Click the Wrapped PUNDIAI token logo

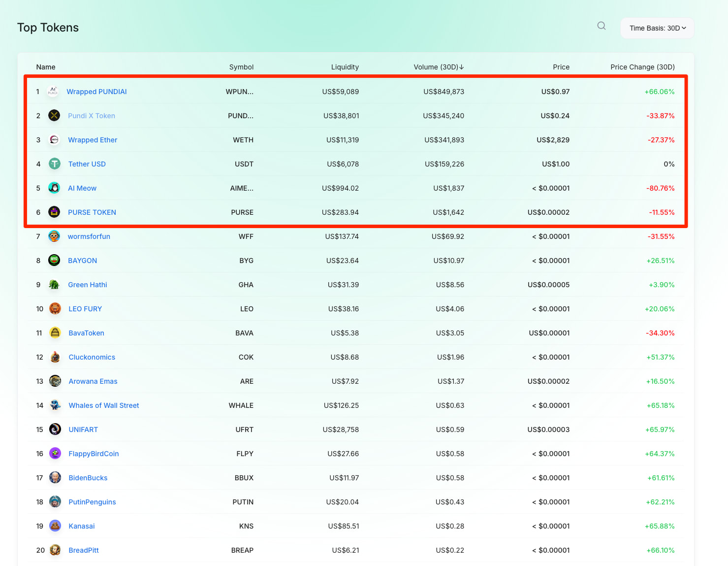pyautogui.click(x=53, y=92)
